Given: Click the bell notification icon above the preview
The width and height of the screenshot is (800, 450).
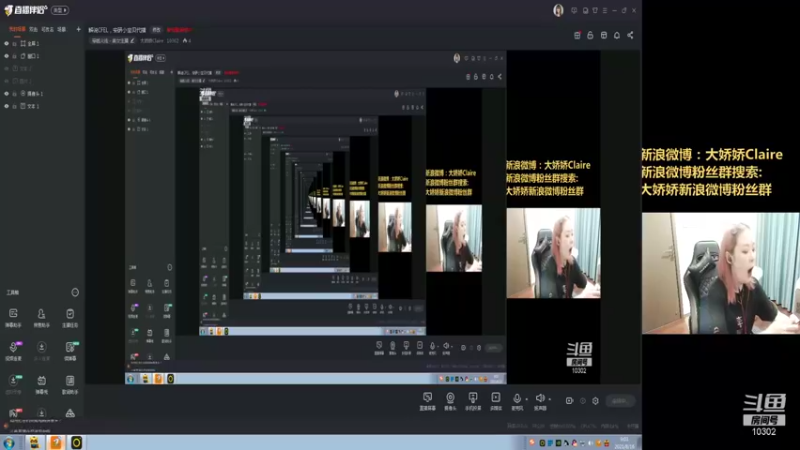Looking at the screenshot, I should click(x=617, y=35).
